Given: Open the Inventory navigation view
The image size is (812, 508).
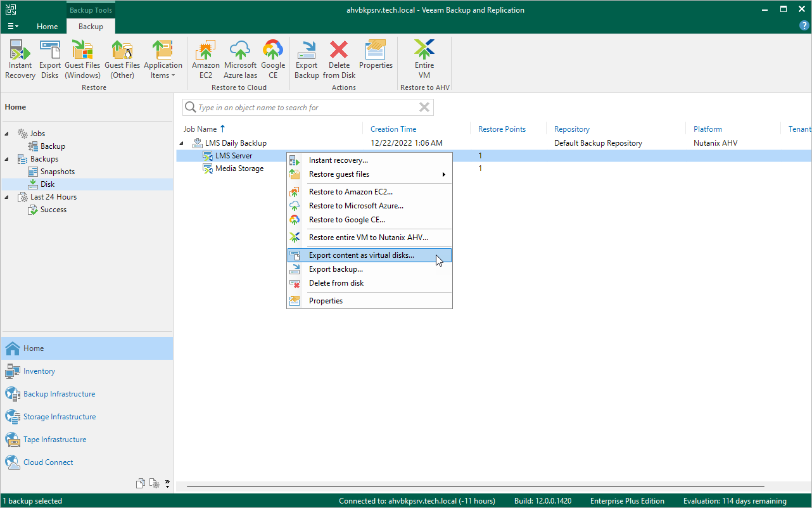Looking at the screenshot, I should click(x=87, y=371).
